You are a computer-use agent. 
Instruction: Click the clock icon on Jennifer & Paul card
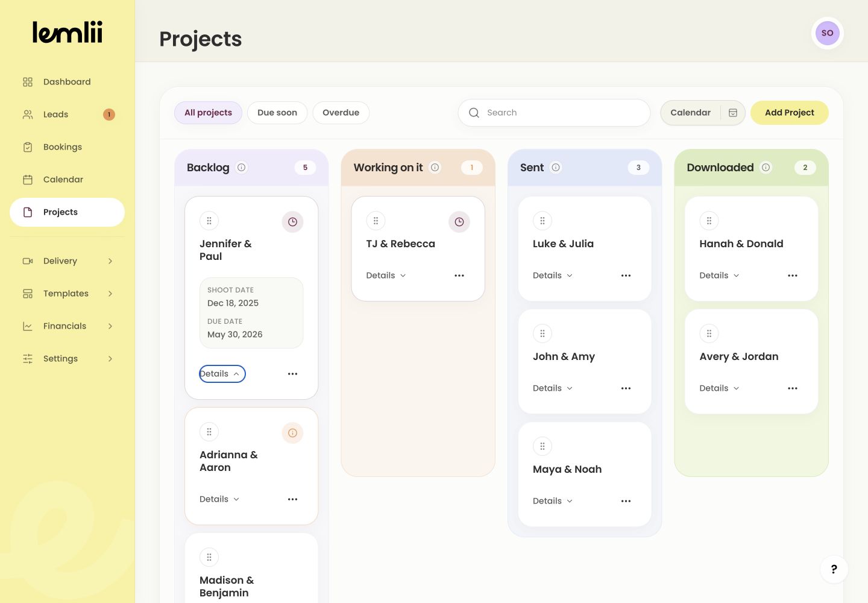click(292, 222)
